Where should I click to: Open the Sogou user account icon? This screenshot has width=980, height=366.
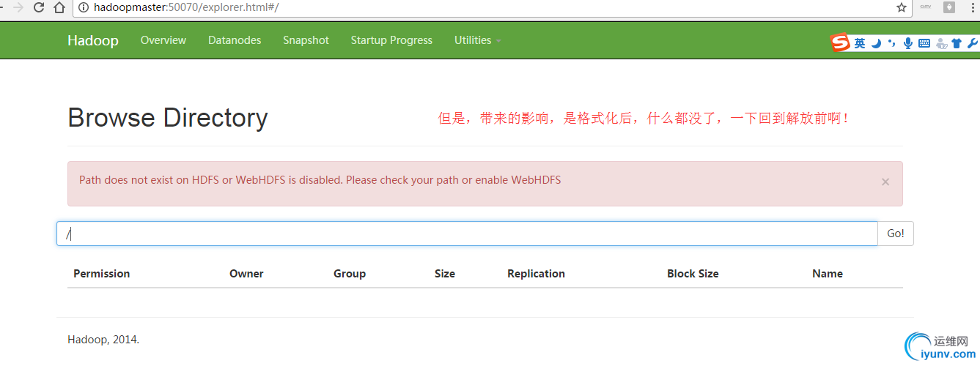(x=941, y=44)
